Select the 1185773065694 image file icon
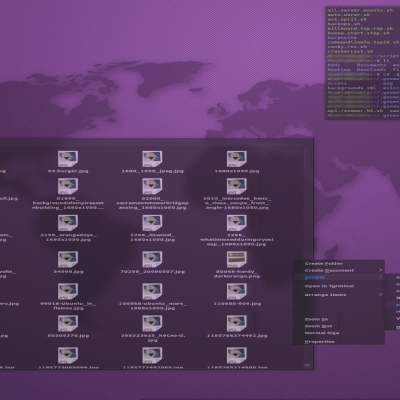400x400 pixels. point(68,355)
